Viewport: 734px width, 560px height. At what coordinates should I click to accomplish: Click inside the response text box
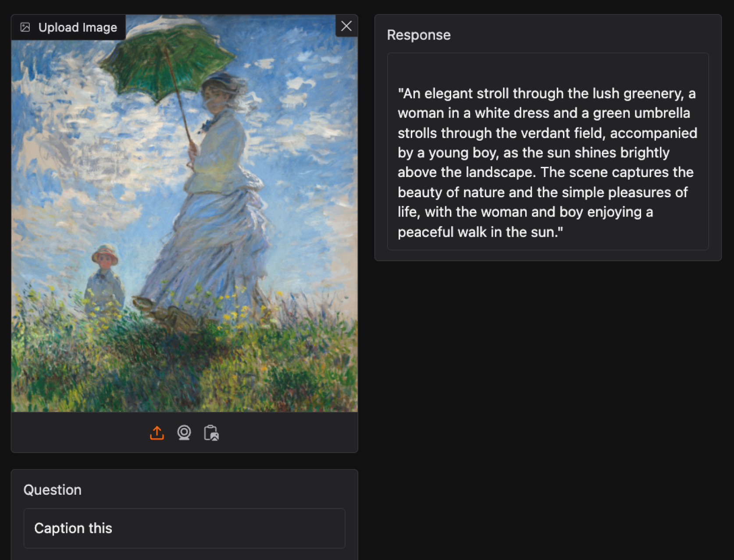tap(548, 152)
